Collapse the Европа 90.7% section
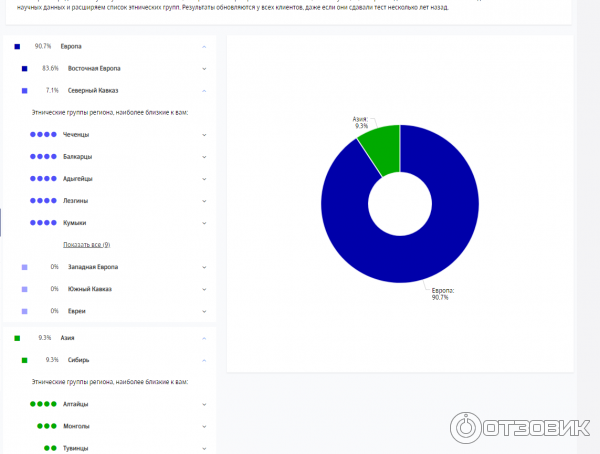The width and height of the screenshot is (600, 454). pos(204,46)
